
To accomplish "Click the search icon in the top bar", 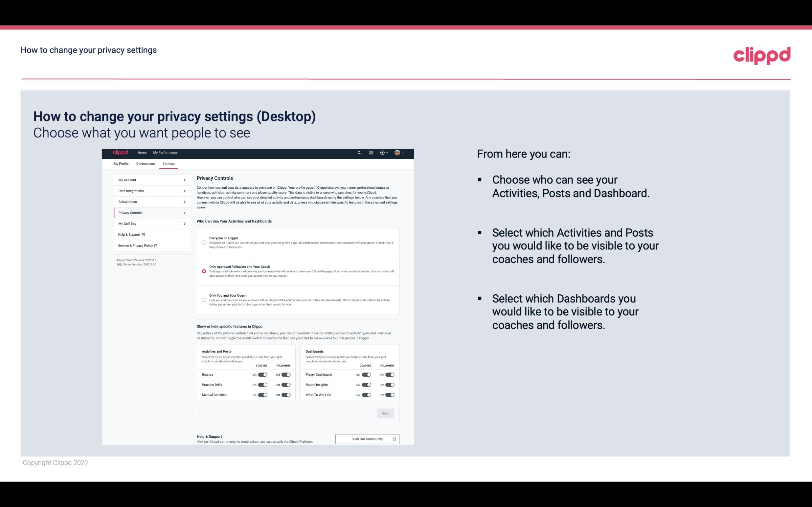I will tap(359, 153).
